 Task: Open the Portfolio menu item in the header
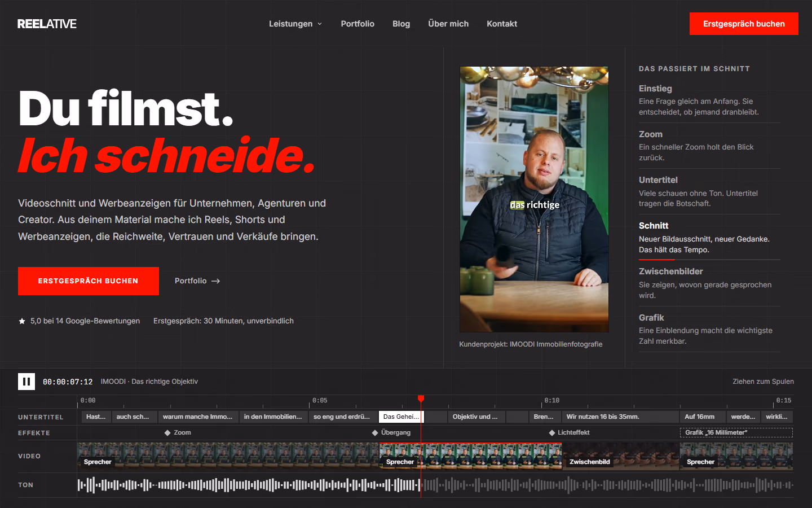point(358,24)
